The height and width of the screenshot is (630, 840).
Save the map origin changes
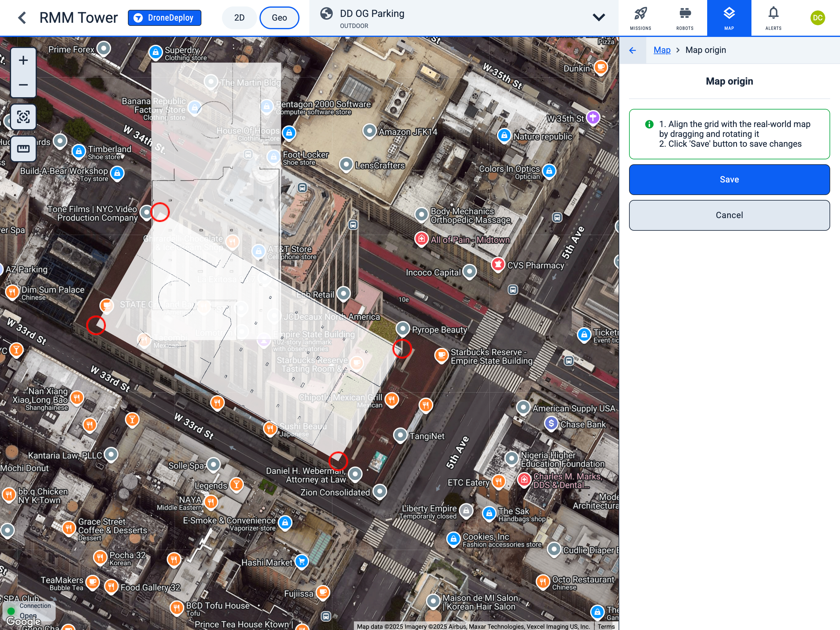point(729,180)
